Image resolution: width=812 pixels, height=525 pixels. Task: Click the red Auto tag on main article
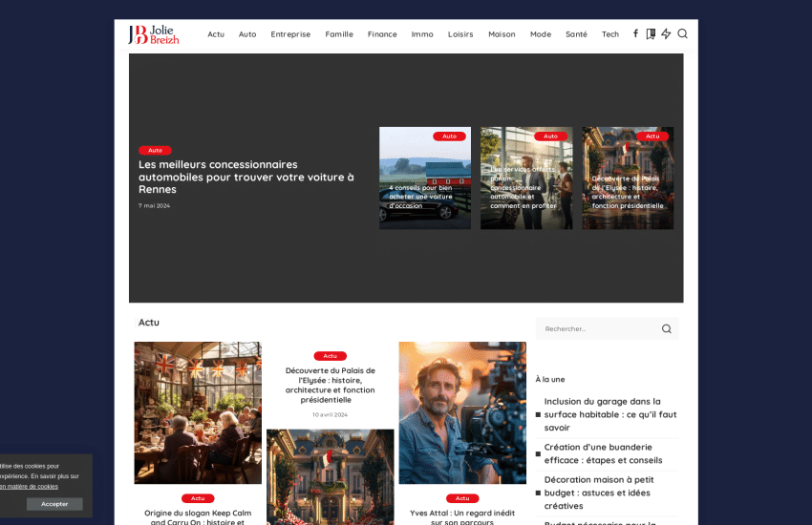click(155, 150)
